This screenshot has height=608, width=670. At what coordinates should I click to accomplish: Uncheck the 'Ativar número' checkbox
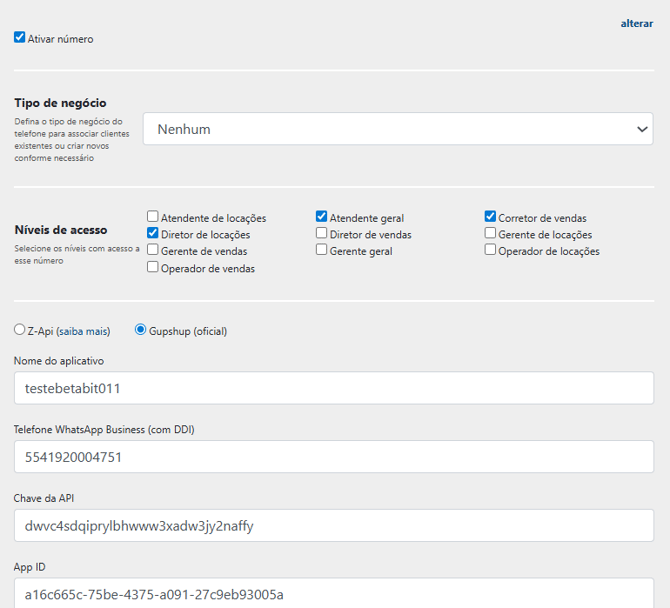19,38
